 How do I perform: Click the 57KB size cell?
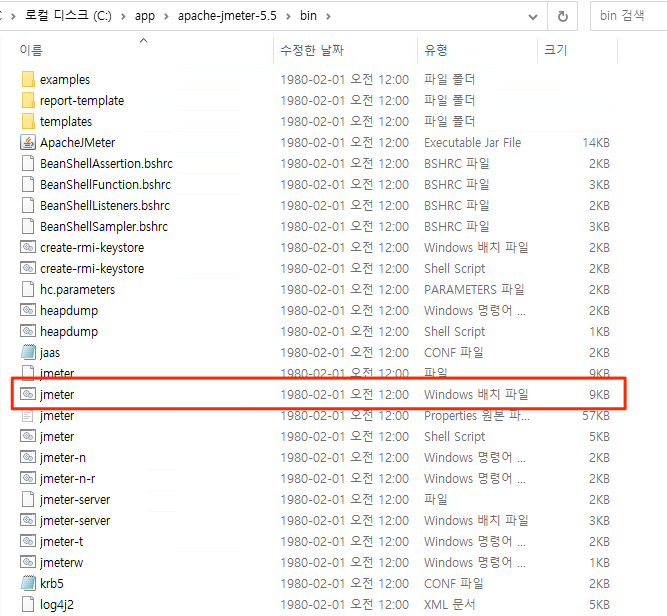(596, 415)
